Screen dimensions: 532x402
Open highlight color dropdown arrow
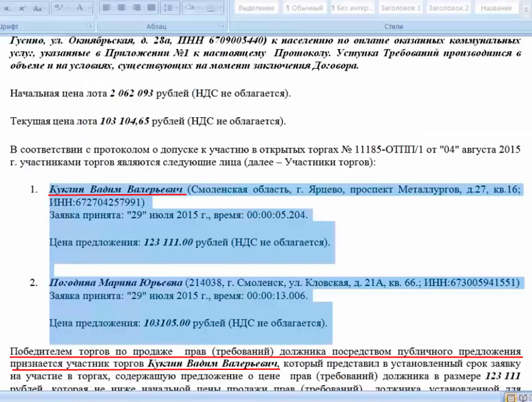coord(69,7)
